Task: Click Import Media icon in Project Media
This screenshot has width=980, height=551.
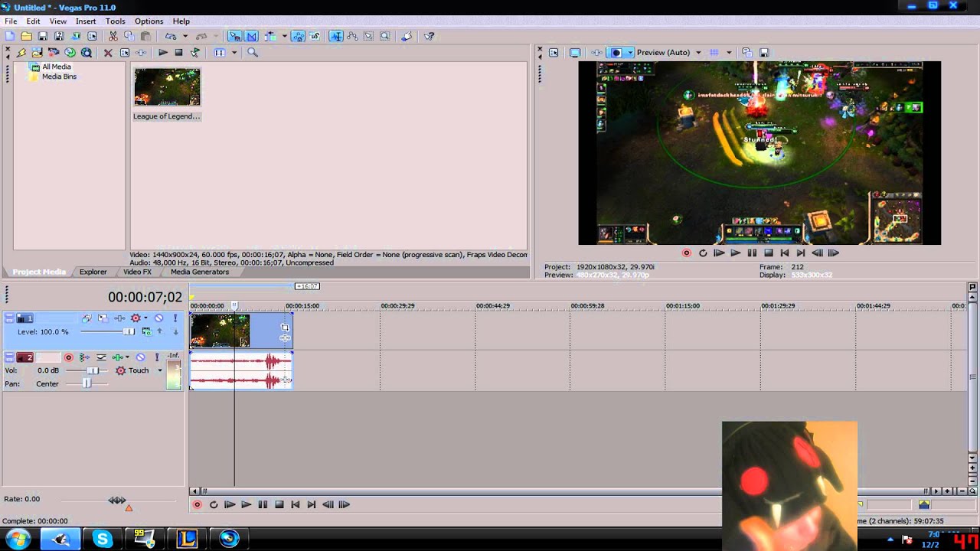Action: click(x=37, y=53)
